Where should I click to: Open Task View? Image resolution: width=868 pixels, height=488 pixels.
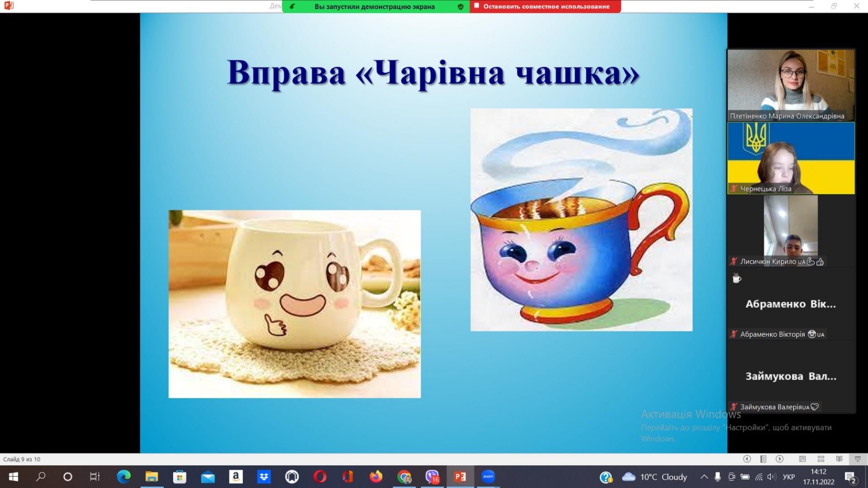(x=95, y=477)
